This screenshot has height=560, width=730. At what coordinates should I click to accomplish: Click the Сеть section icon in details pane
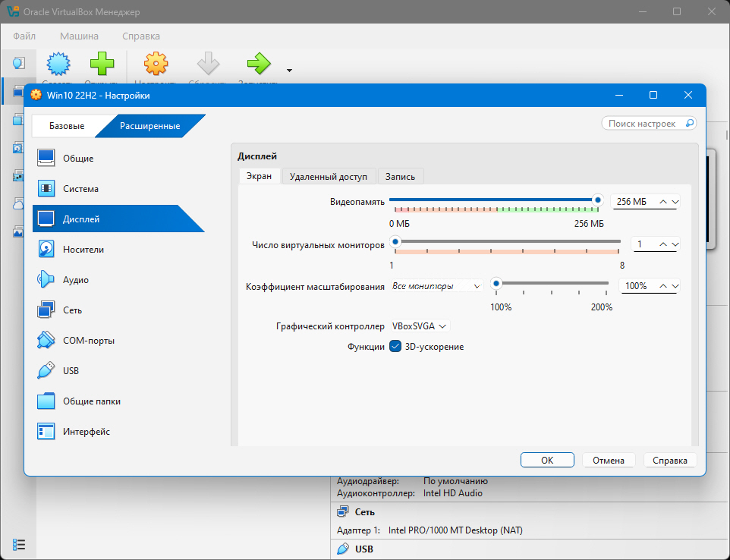(343, 511)
